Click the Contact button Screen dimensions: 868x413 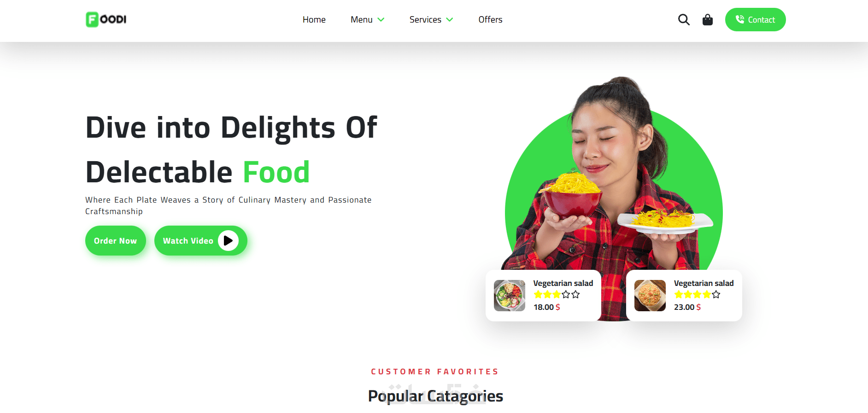point(756,19)
